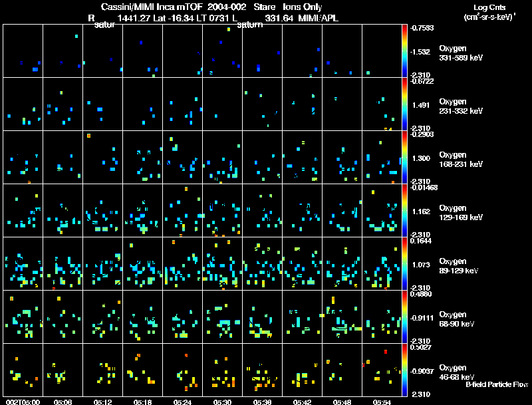Image resolution: width=532 pixels, height=405 pixels.
Task: Click the color bar beside Oxygen 68-90 keV
Action: [x=404, y=317]
